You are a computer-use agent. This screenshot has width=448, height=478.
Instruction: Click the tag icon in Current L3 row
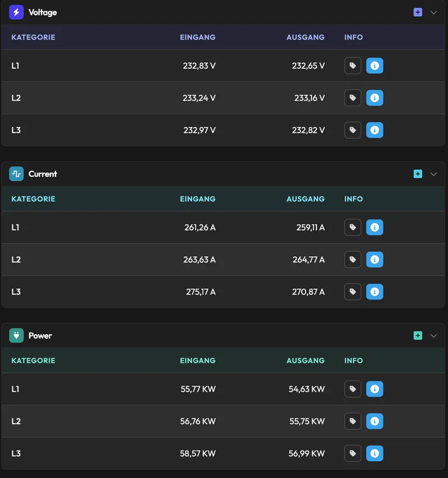click(353, 292)
